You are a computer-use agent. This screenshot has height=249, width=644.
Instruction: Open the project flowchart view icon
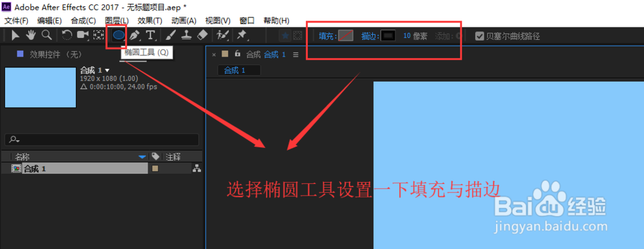pos(196,168)
